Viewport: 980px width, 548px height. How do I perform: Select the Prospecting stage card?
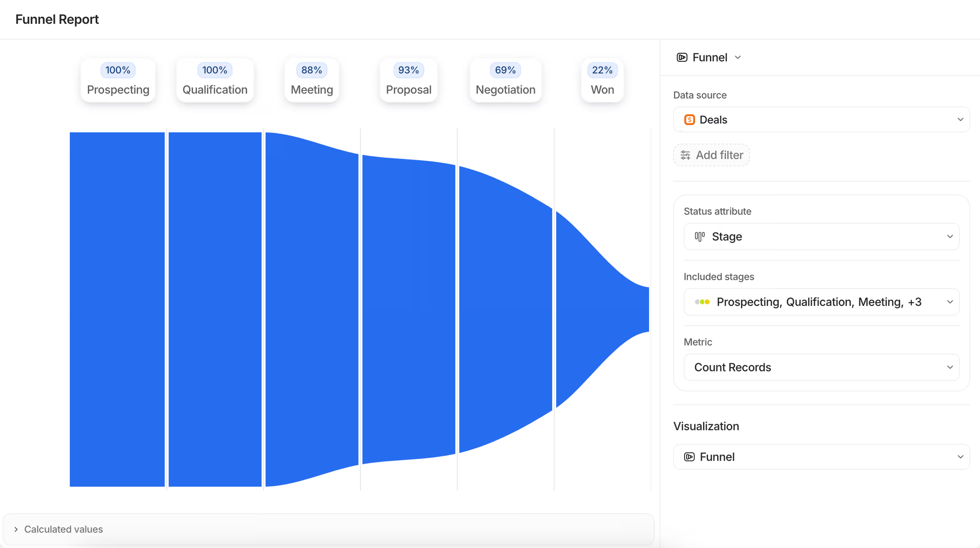pyautogui.click(x=118, y=80)
